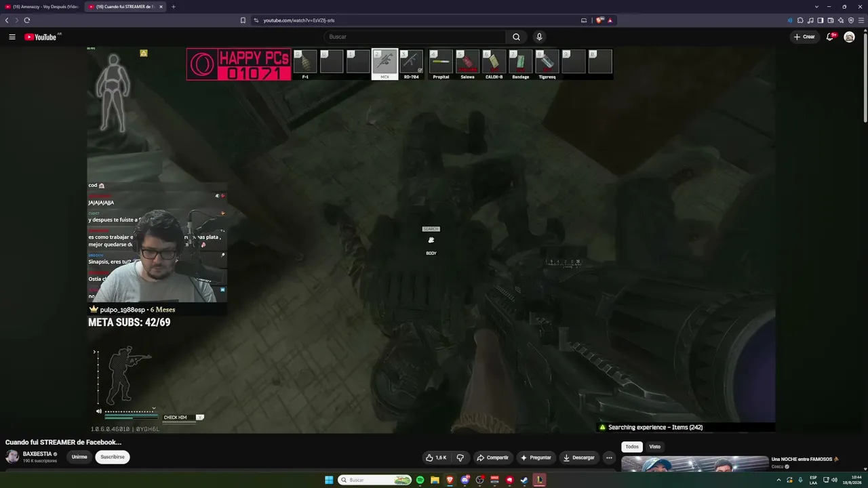Click the 'Descargar' button
This screenshot has width=868, height=488.
(579, 457)
